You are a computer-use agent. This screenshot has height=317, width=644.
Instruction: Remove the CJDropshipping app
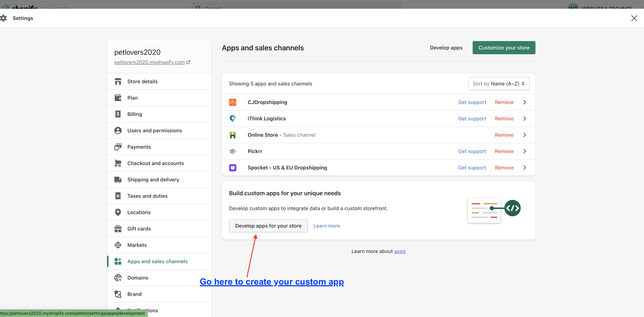(x=504, y=102)
